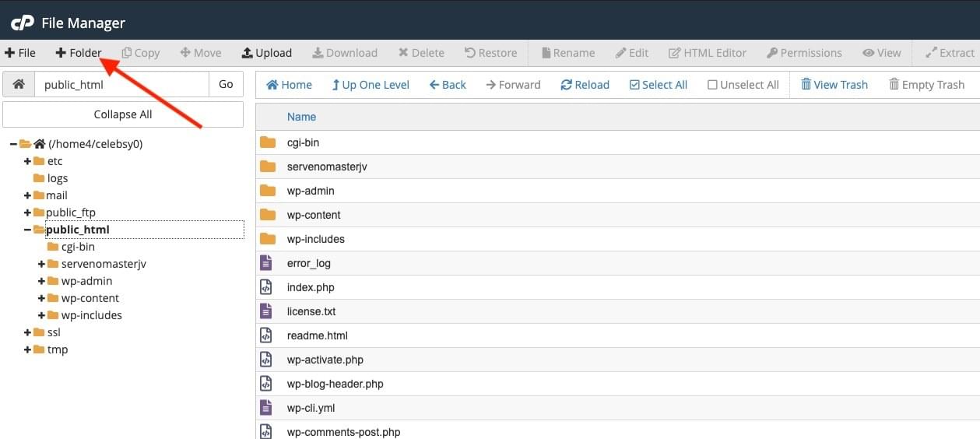Viewport: 980px width, 439px height.
Task: Go Up One Level
Action: click(370, 85)
